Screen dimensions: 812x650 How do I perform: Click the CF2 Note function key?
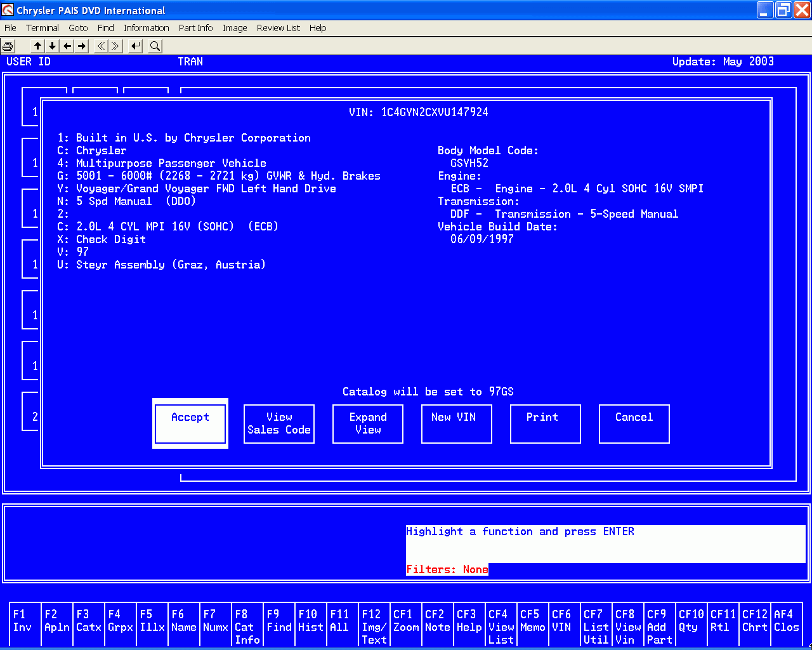click(438, 625)
